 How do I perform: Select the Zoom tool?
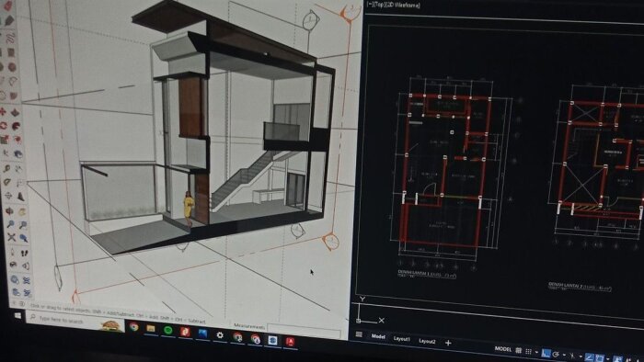click(x=11, y=224)
